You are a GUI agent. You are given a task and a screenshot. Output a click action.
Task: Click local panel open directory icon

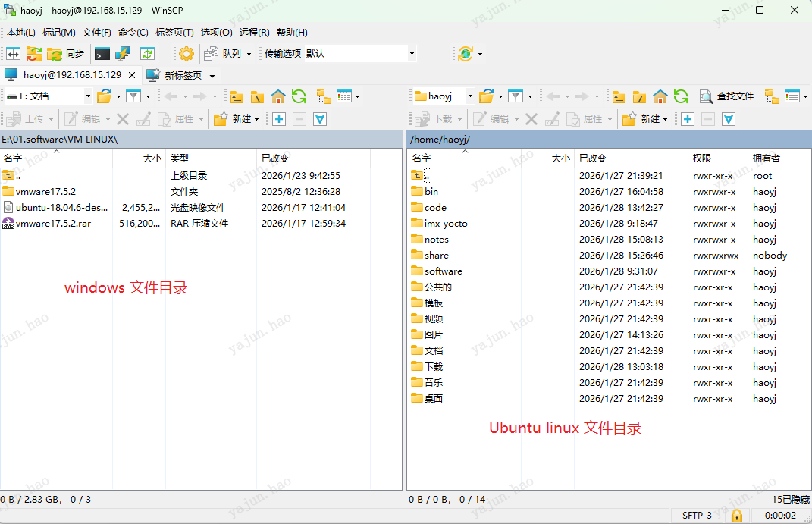point(105,96)
